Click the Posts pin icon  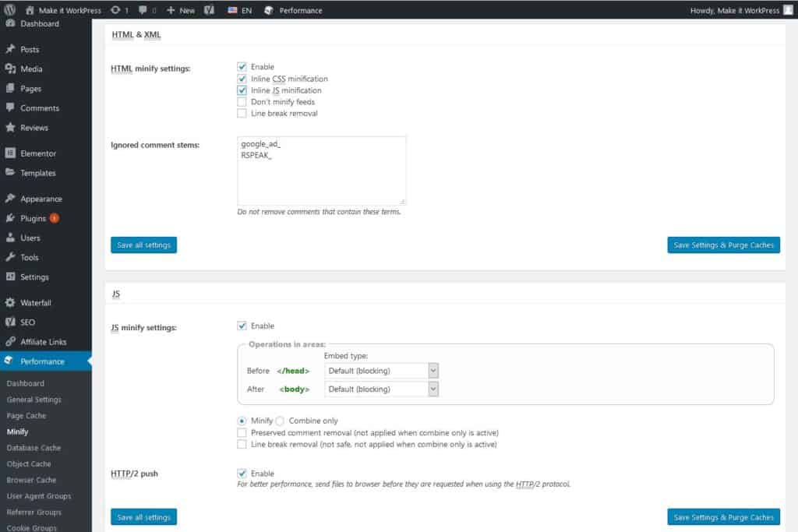pos(10,49)
